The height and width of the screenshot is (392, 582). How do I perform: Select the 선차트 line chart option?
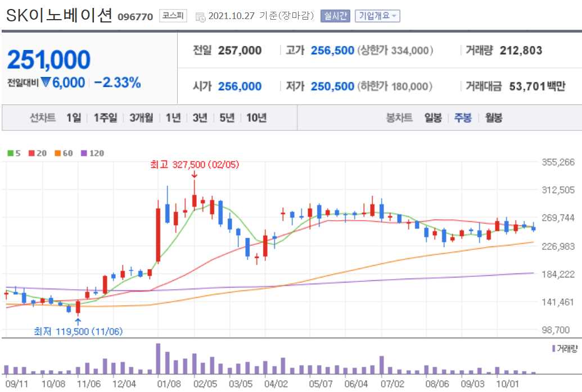[41, 118]
